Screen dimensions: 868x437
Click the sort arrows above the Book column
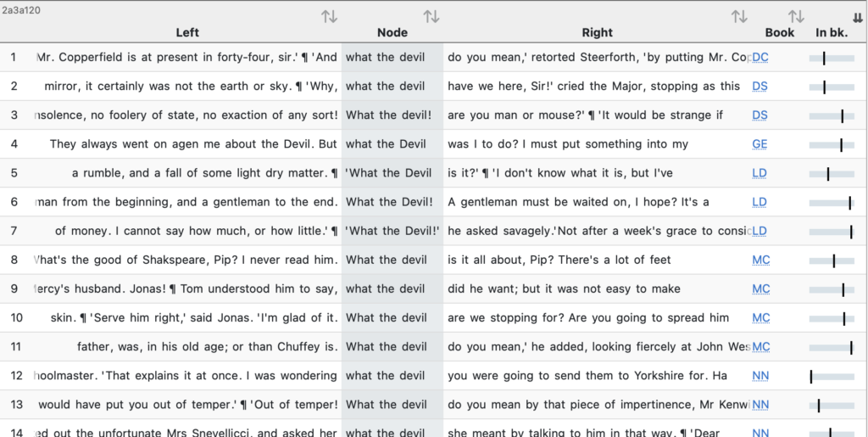coord(795,17)
